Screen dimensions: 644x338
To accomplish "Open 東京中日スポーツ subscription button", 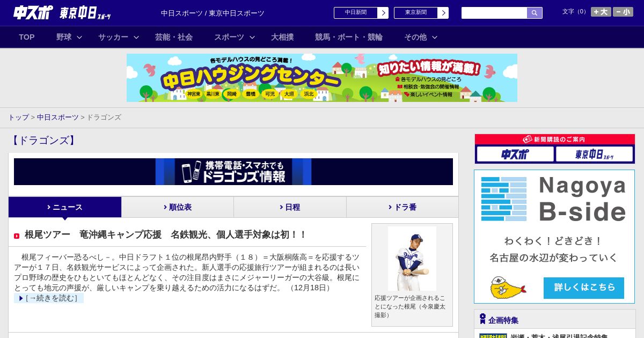I will [594, 155].
